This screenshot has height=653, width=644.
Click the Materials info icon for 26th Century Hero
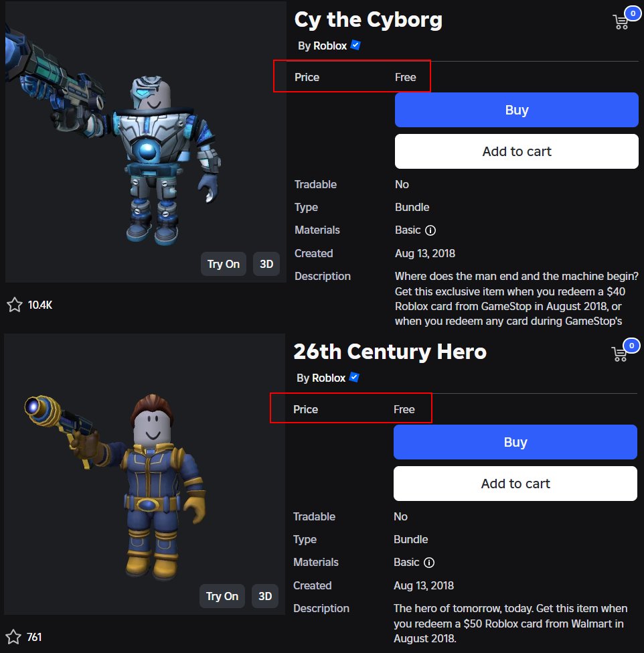[429, 563]
